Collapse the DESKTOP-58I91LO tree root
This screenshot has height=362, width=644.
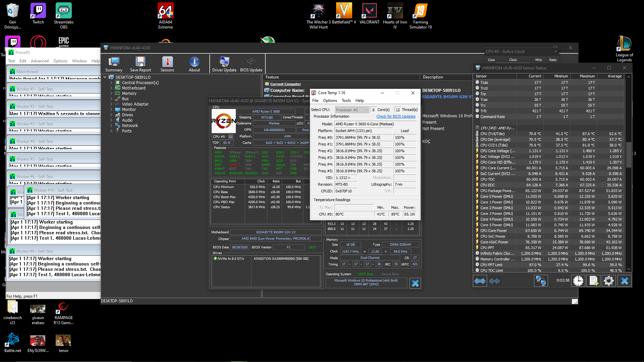[x=105, y=77]
